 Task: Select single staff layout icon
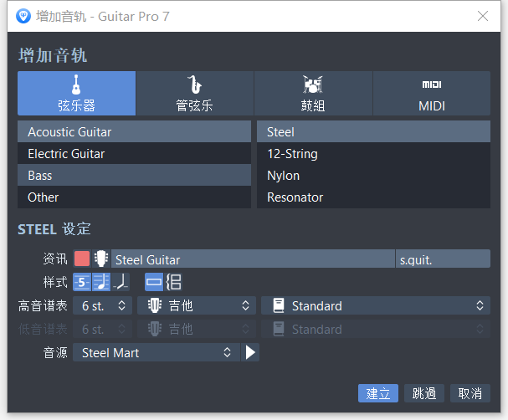click(x=154, y=282)
